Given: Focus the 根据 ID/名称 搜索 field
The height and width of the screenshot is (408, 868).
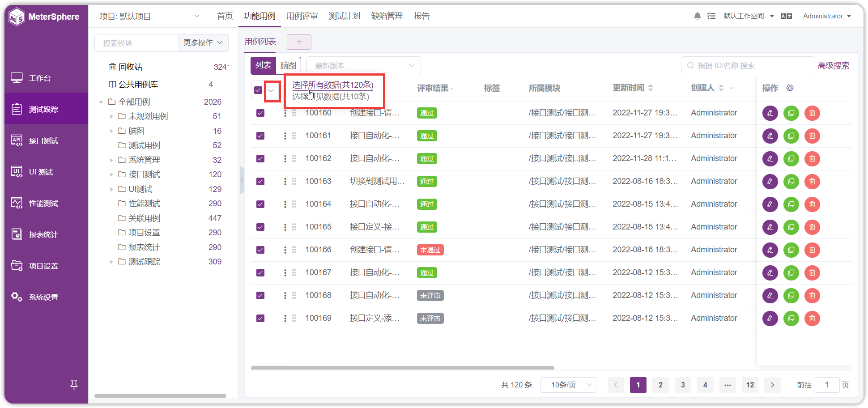Looking at the screenshot, I should click(x=748, y=66).
